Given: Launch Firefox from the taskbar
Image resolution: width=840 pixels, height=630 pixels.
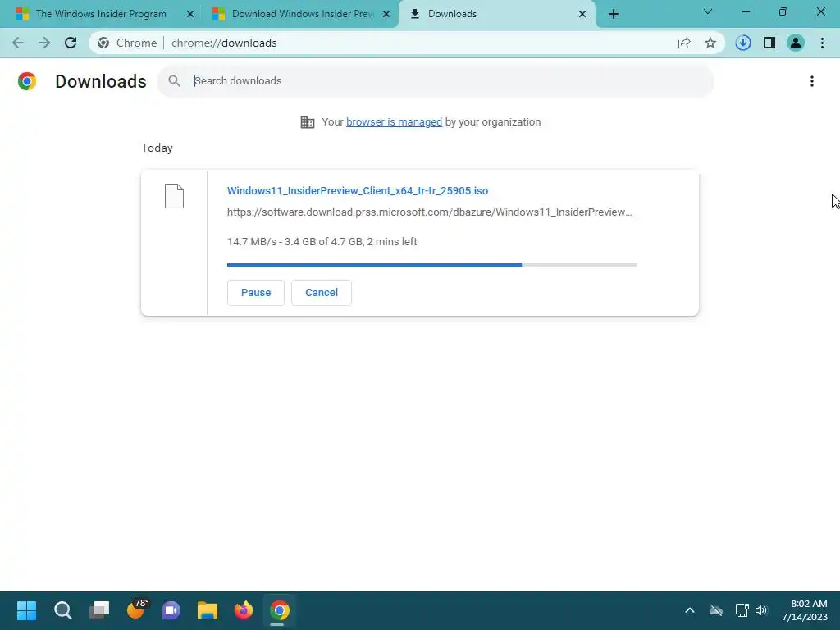Looking at the screenshot, I should pyautogui.click(x=243, y=610).
